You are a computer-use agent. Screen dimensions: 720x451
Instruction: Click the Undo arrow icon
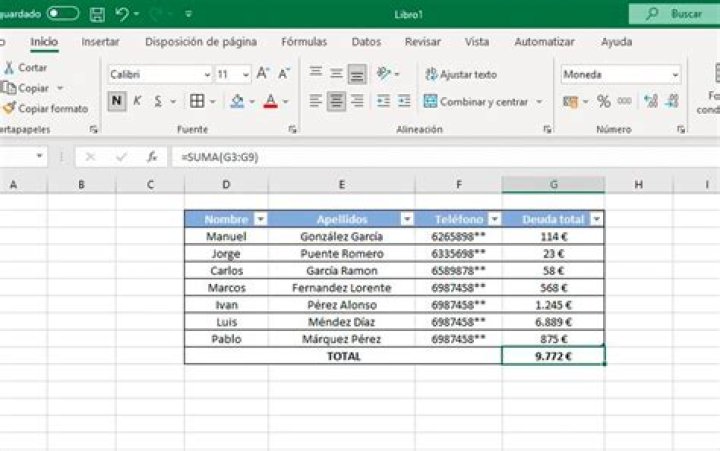pyautogui.click(x=122, y=14)
